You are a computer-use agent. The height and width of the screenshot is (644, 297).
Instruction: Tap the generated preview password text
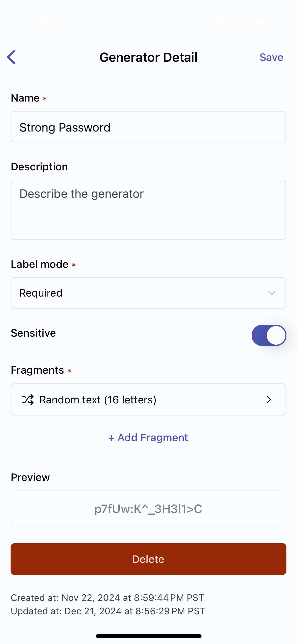[x=148, y=509]
